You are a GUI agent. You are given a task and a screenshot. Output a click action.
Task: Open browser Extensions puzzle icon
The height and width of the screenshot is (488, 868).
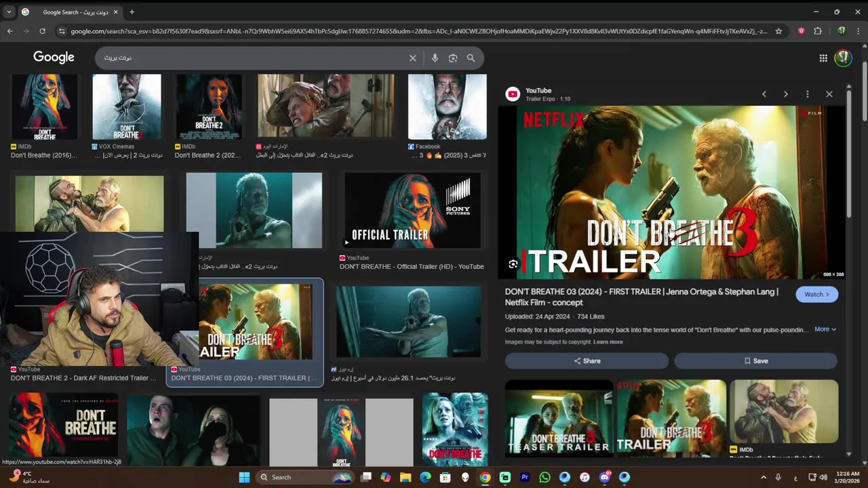(818, 31)
